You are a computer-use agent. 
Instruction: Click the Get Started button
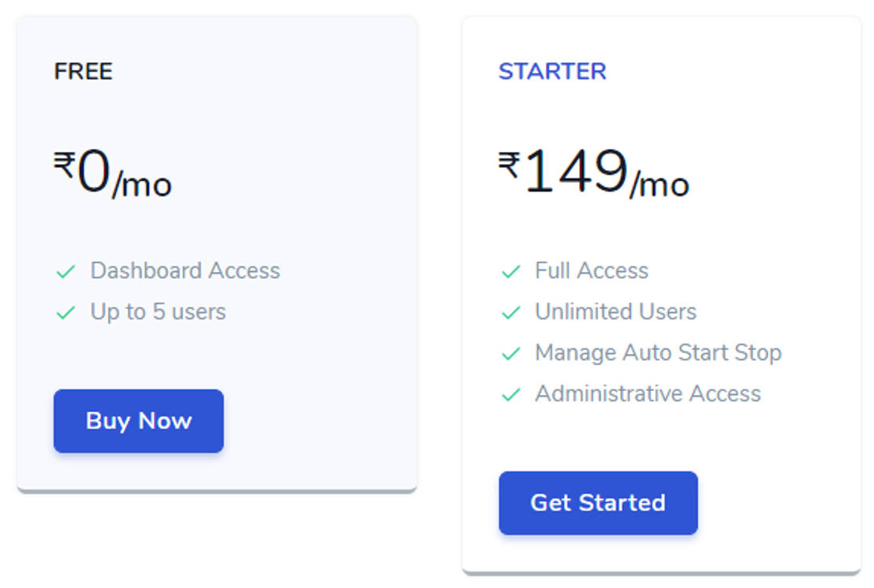[x=598, y=503]
